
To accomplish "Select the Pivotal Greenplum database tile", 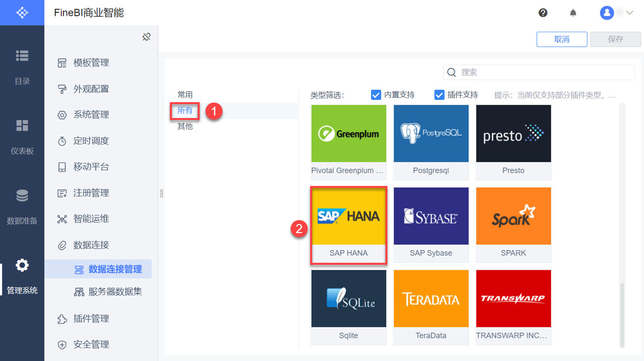I will (349, 142).
